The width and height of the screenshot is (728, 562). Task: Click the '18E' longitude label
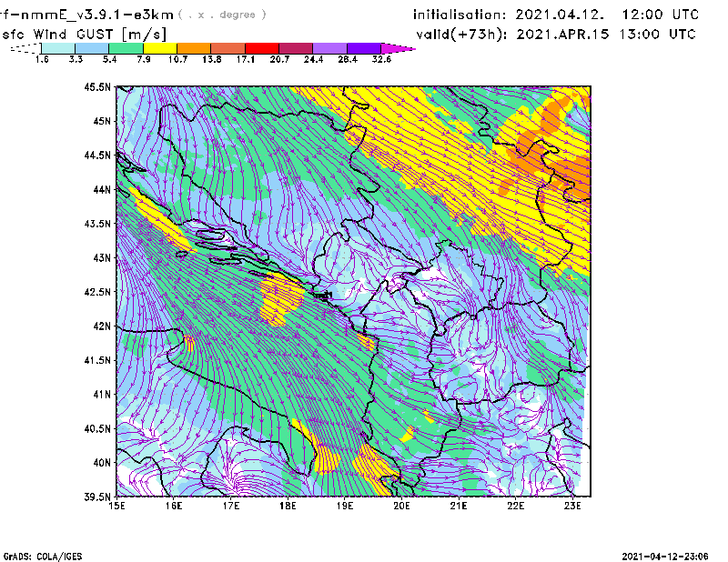pyautogui.click(x=288, y=506)
